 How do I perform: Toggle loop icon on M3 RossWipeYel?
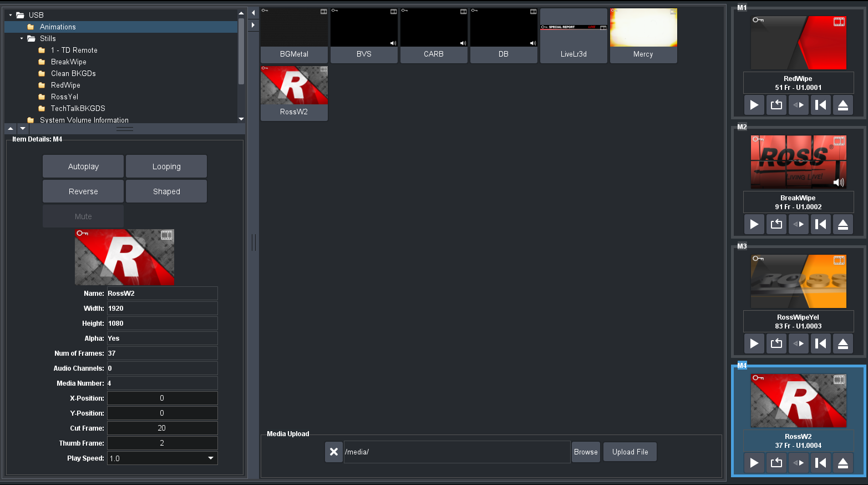click(776, 343)
